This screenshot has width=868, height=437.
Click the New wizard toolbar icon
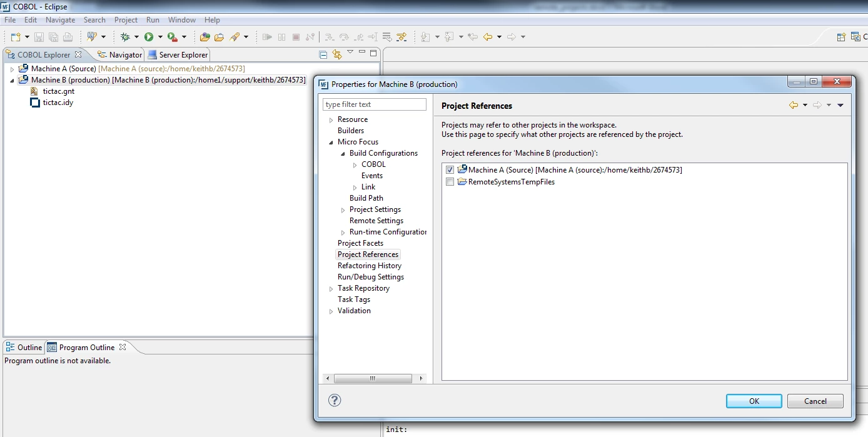16,37
